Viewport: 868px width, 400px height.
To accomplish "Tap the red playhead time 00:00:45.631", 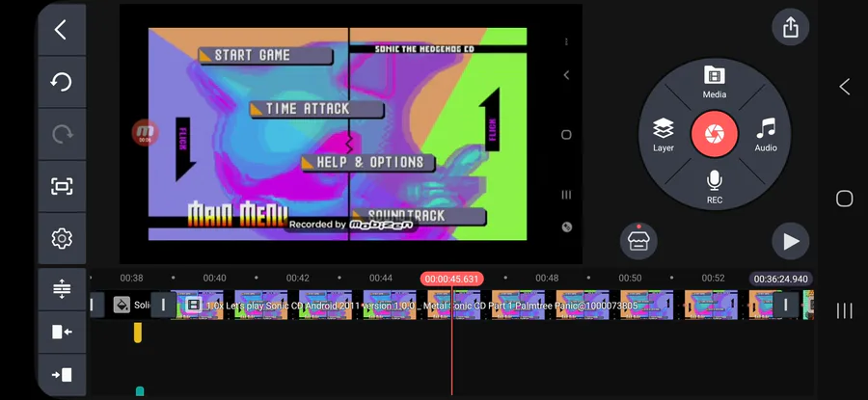I will pyautogui.click(x=451, y=279).
